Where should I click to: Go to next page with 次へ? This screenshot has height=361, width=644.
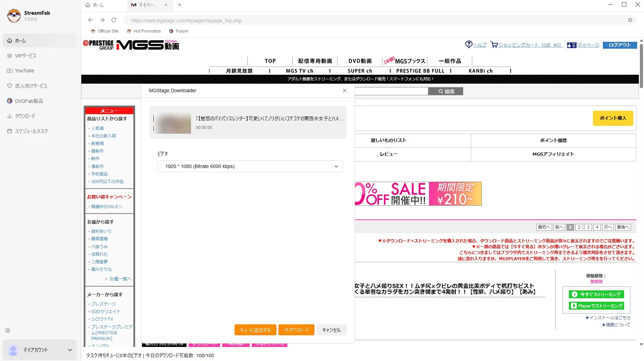608,227
